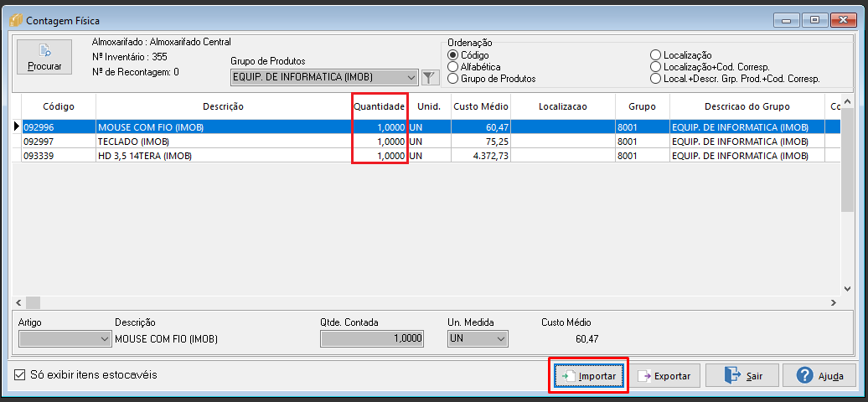The width and height of the screenshot is (868, 402).
Task: Click HD 3,5 14TERA (IMOB) cell
Action: 223,156
